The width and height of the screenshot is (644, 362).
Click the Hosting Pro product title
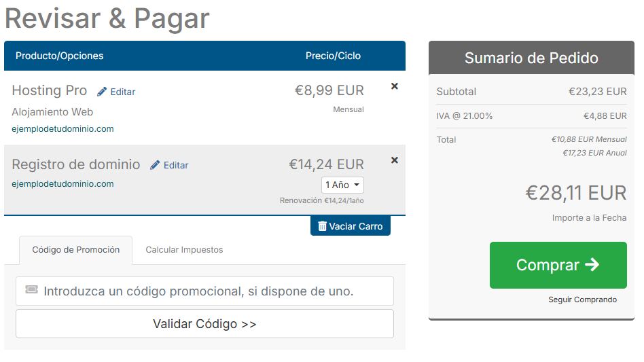point(50,91)
